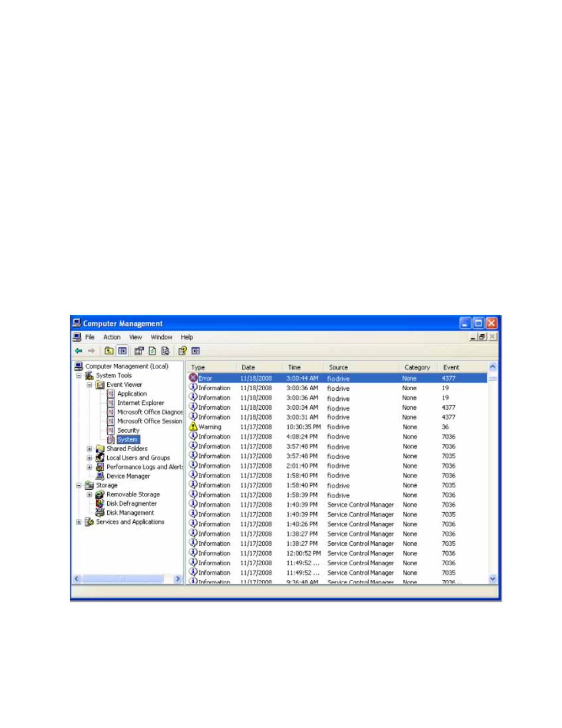Expand the Performance Logs and Alerts node
The width and height of the screenshot is (562, 728).
click(90, 467)
